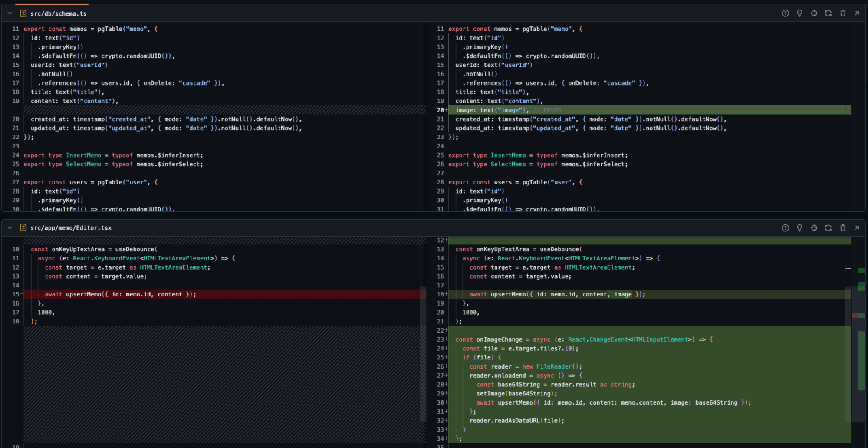Click the refresh arrows icon for Editor.tsx
The height and width of the screenshot is (448, 868).
pyautogui.click(x=828, y=228)
